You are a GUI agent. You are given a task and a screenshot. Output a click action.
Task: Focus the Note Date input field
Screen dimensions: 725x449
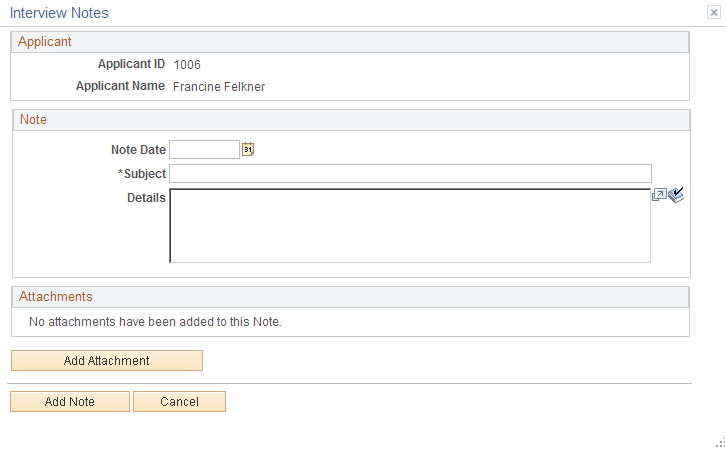[x=204, y=150]
